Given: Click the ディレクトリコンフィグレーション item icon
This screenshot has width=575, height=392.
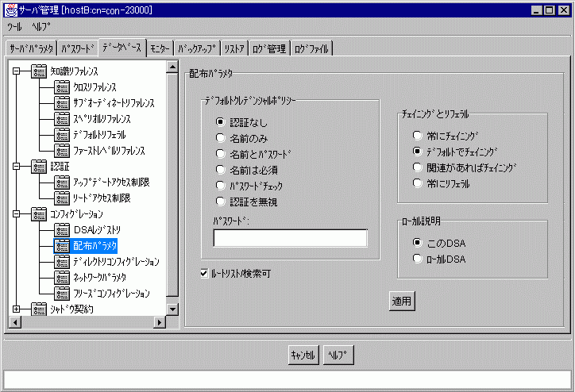Looking at the screenshot, I should (62, 262).
